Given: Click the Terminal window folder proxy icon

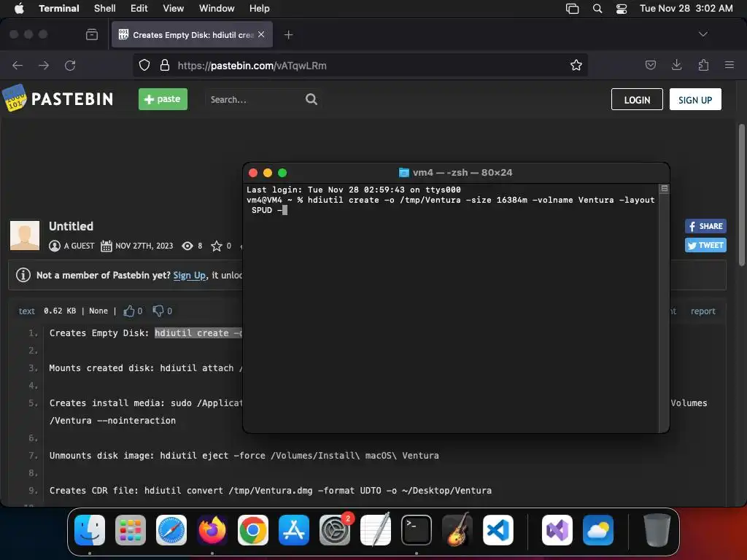Looking at the screenshot, I should (x=403, y=172).
